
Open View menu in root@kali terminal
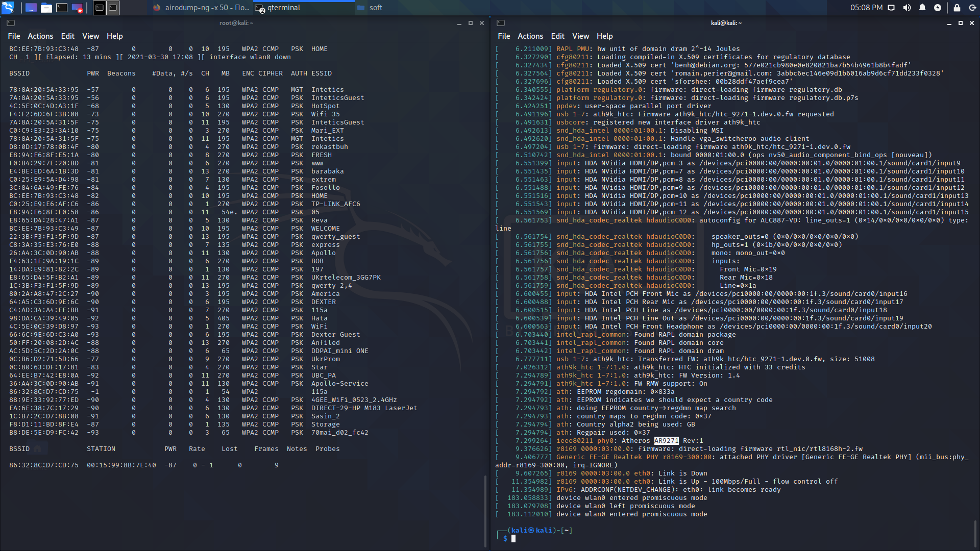point(90,36)
